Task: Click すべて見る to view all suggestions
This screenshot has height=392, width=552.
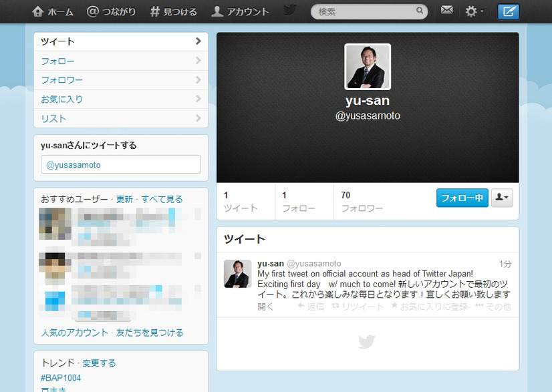Action: click(x=162, y=199)
